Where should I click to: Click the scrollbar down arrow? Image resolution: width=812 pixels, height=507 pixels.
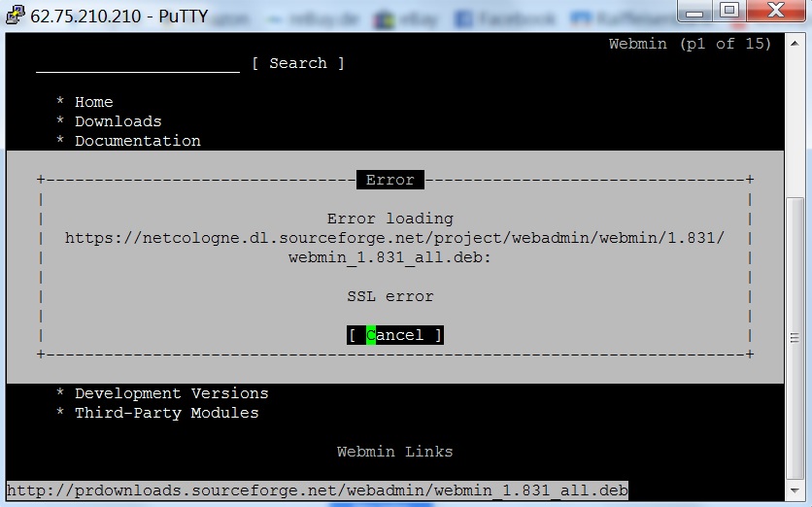coord(795,490)
